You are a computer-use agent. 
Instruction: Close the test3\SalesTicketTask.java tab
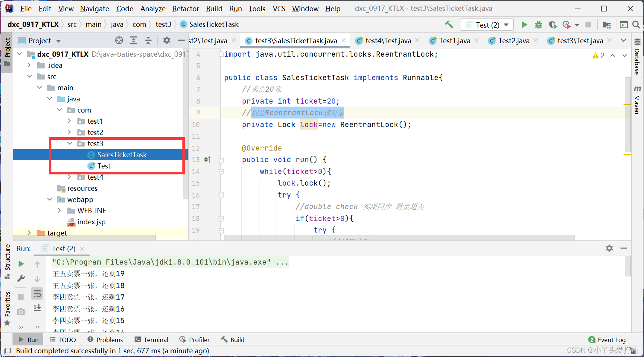344,40
